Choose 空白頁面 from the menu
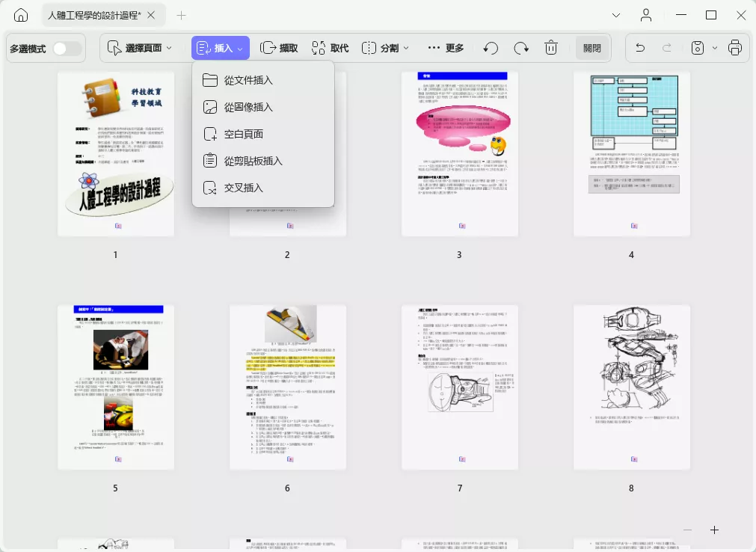This screenshot has height=552, width=756. (x=263, y=134)
